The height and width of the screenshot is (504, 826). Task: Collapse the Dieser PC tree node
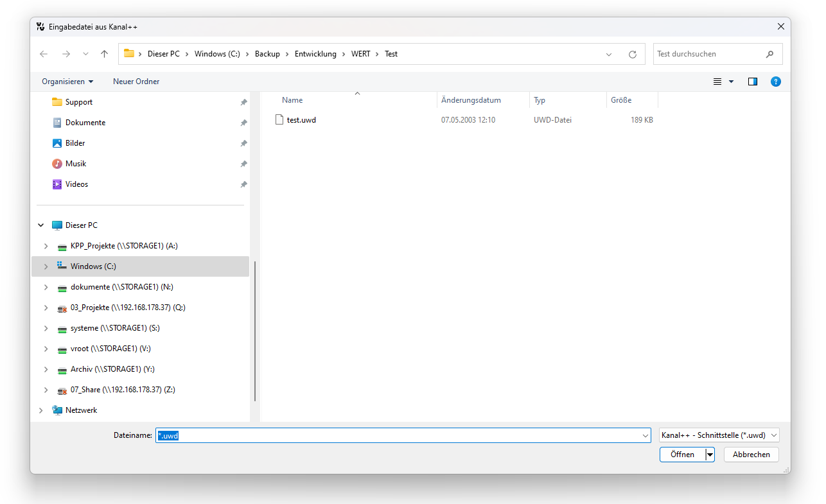pos(41,225)
